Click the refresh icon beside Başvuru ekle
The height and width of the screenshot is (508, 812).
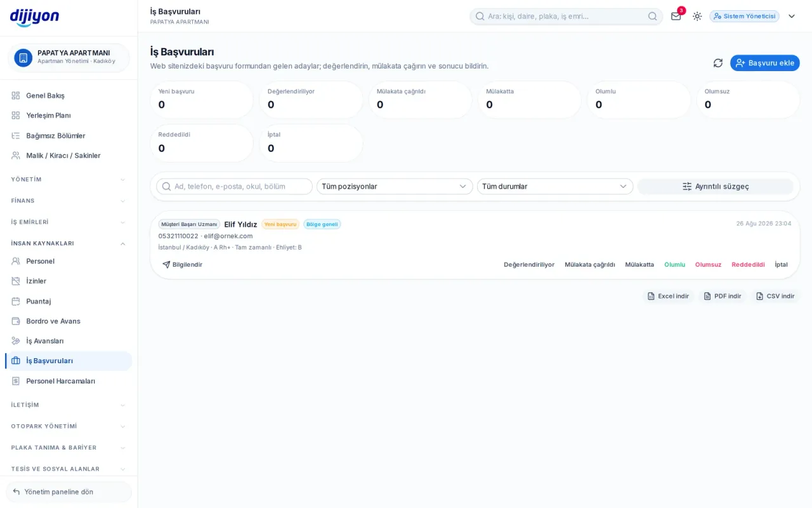[718, 63]
